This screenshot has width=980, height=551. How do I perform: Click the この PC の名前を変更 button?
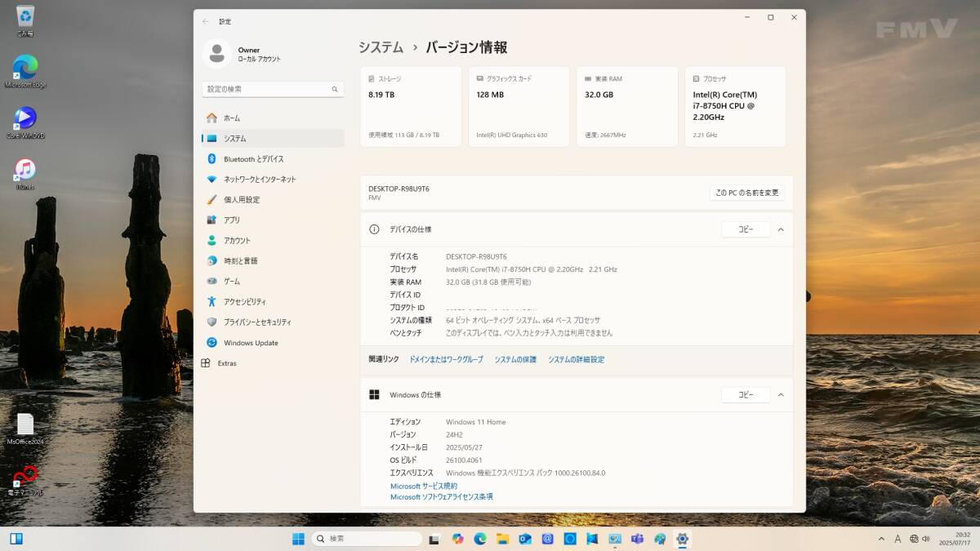747,193
